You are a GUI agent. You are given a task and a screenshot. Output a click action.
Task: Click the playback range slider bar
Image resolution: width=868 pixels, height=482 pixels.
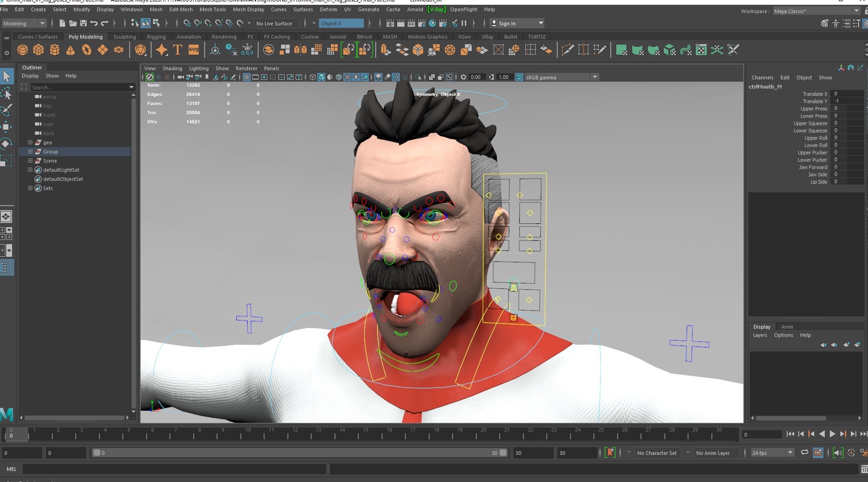coord(299,453)
